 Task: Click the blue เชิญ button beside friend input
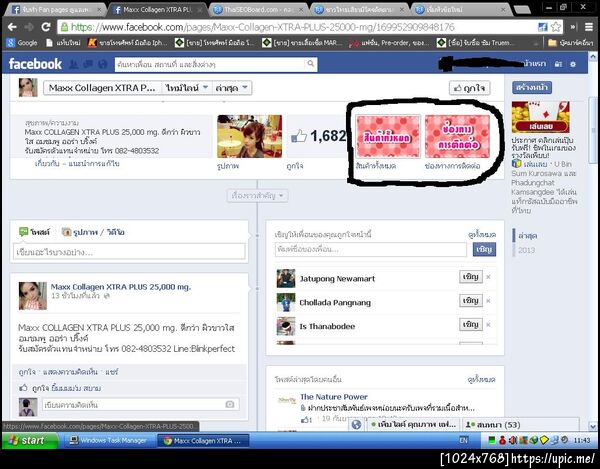click(x=484, y=249)
